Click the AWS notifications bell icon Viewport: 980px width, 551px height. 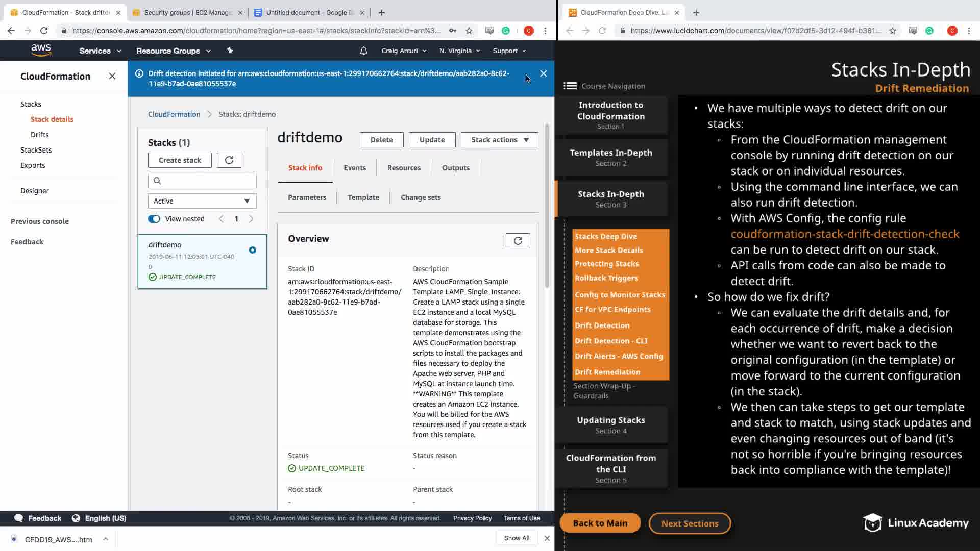(x=363, y=51)
